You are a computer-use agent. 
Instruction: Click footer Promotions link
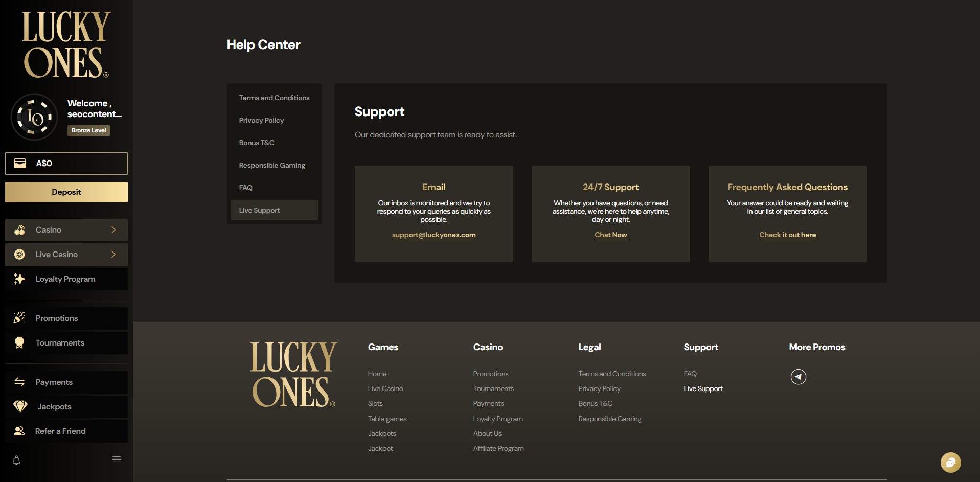[491, 374]
